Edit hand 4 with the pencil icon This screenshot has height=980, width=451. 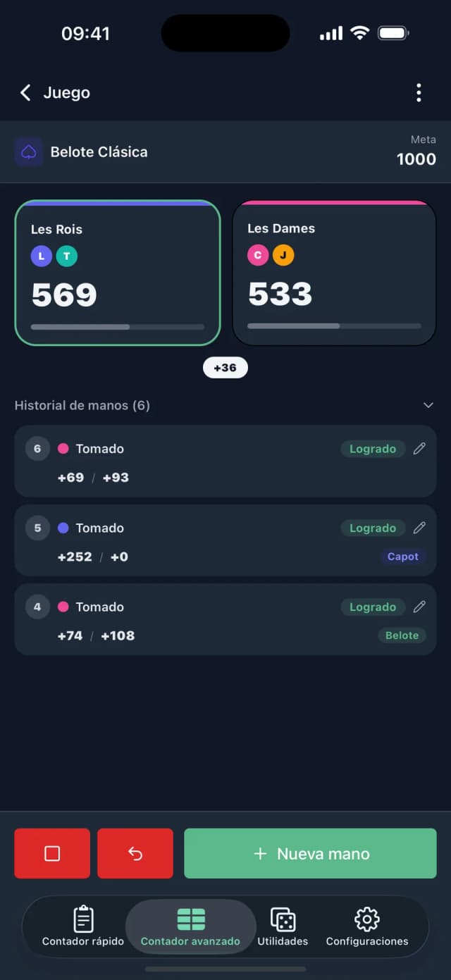pyautogui.click(x=419, y=607)
